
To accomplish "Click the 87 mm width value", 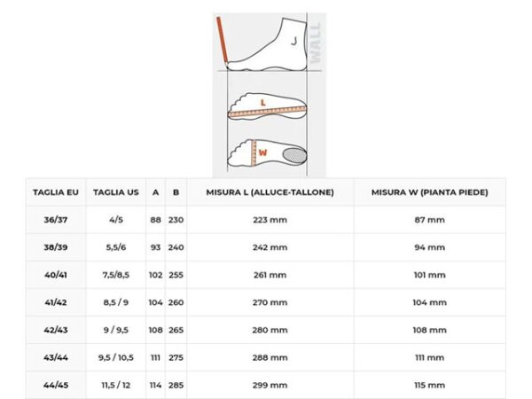I will (430, 220).
